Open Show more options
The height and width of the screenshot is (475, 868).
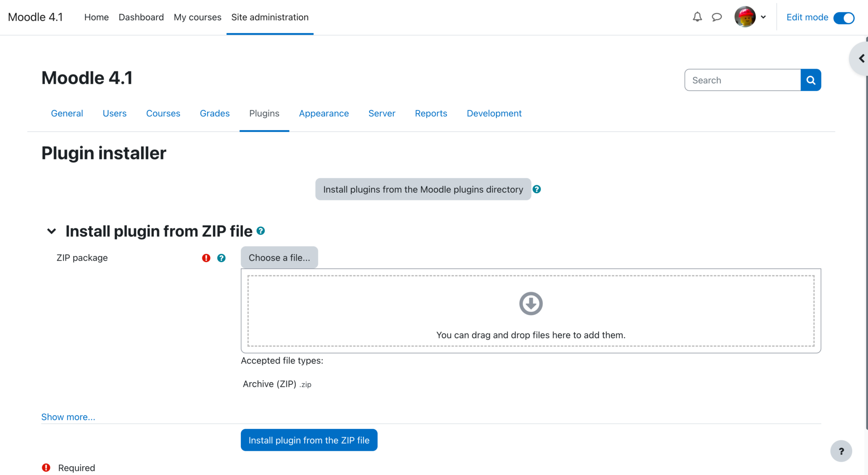coord(68,417)
